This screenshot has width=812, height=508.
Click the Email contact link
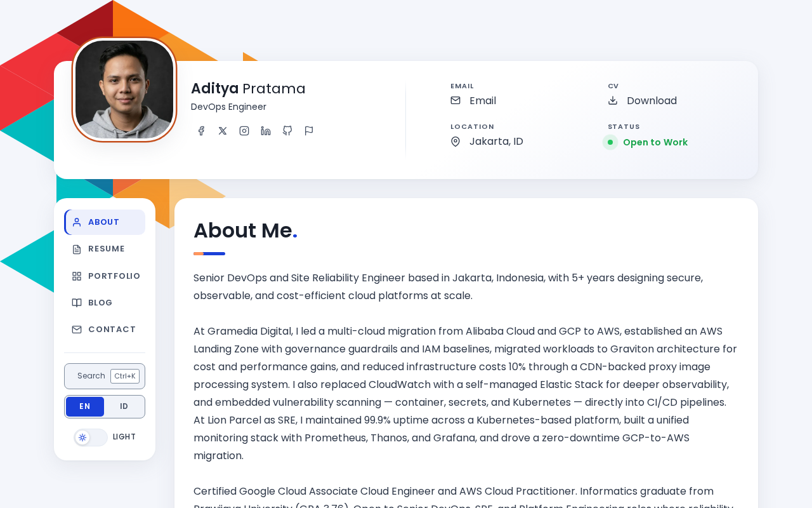pyautogui.click(x=483, y=100)
